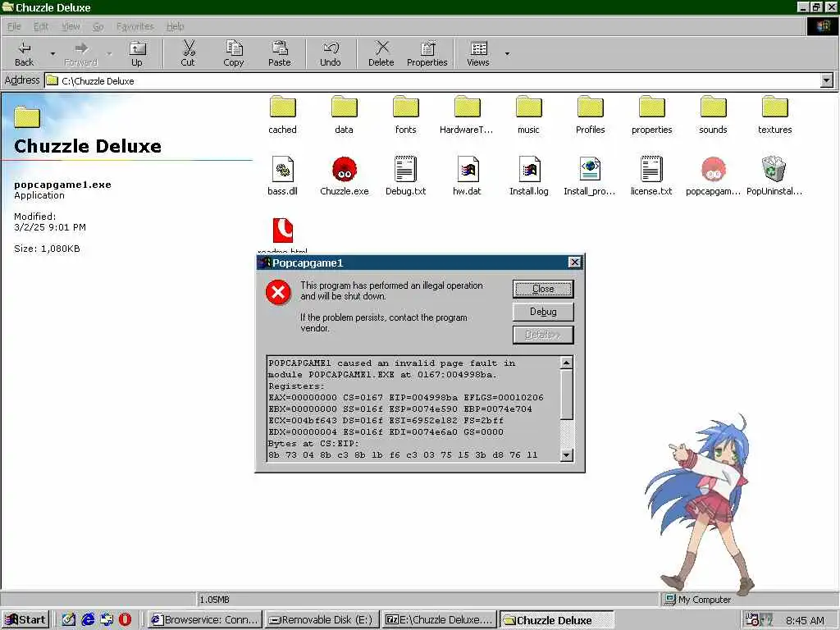Click Debug in the Popcapgame1 error dialog
The image size is (840, 630).
tap(543, 312)
